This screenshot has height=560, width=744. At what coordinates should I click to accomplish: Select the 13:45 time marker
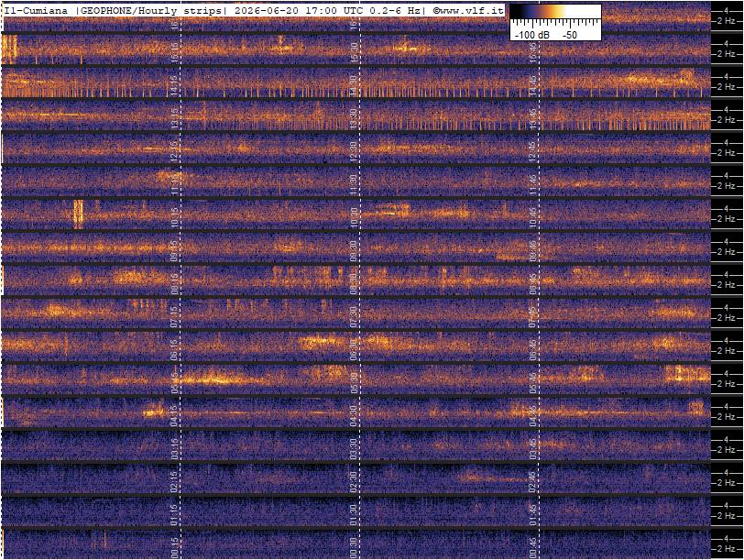(x=533, y=118)
